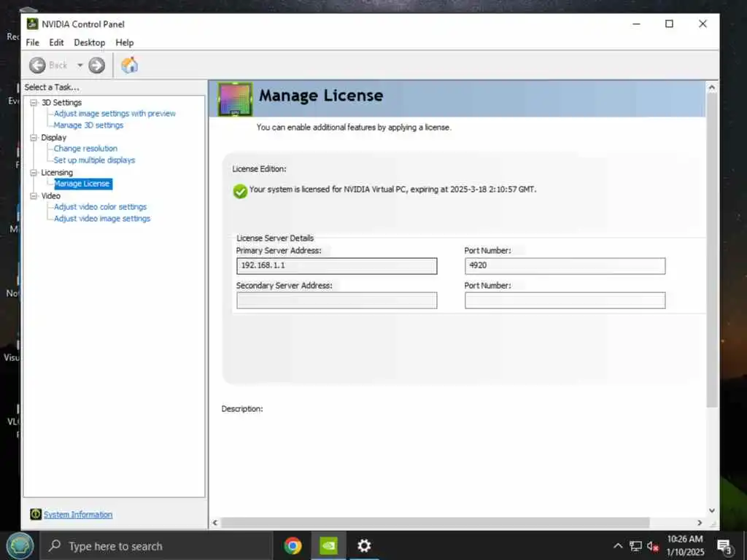
Task: Open Adjust video color settings
Action: point(100,206)
